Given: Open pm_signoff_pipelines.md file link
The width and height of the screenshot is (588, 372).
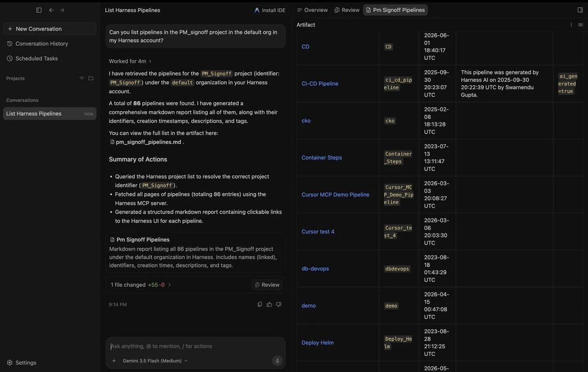Looking at the screenshot, I should pos(146,142).
